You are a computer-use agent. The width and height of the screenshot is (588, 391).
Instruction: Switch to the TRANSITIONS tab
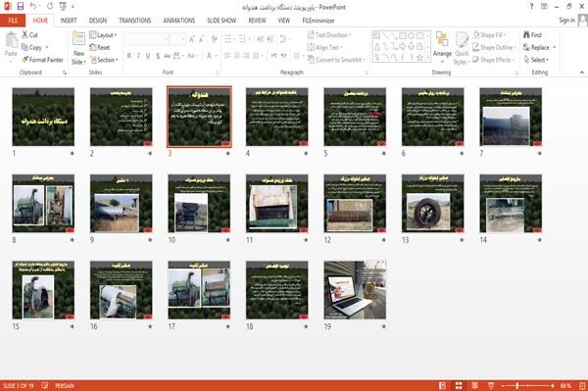[135, 21]
